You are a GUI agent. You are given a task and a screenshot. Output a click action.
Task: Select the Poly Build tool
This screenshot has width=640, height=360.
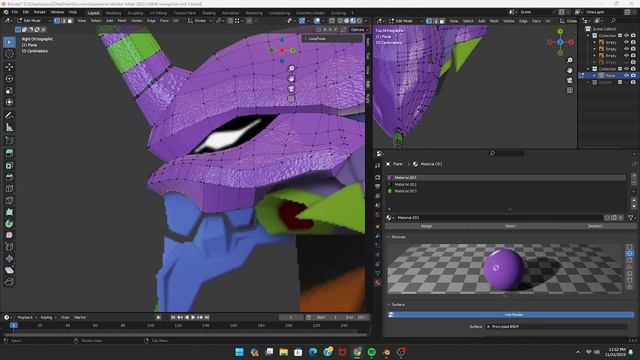pos(9,212)
